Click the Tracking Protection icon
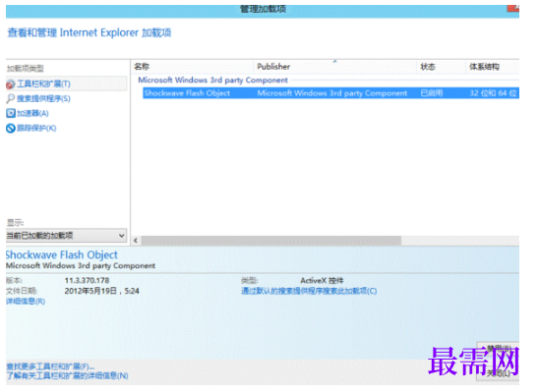Viewport: 538px width, 392px height. coord(11,128)
